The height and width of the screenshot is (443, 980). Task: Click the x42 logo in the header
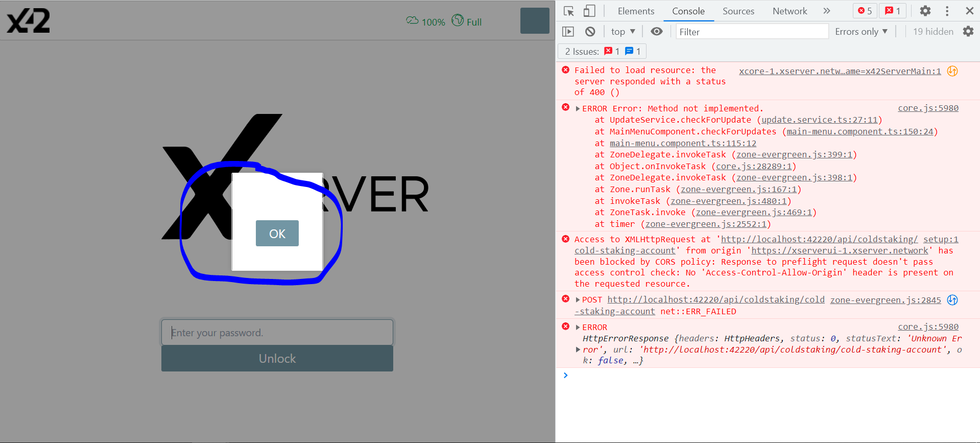29,21
